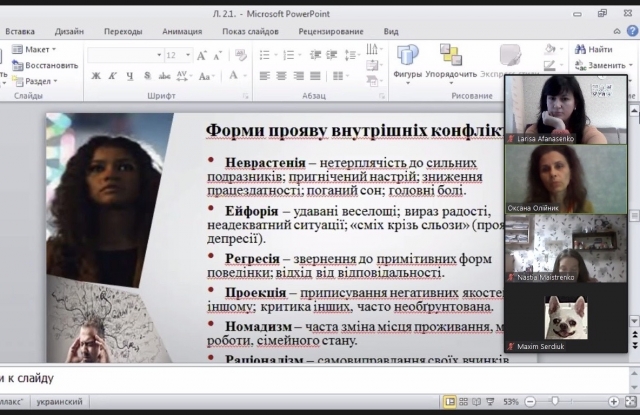Switch to the Анимация tab
The image size is (640, 415).
click(181, 31)
